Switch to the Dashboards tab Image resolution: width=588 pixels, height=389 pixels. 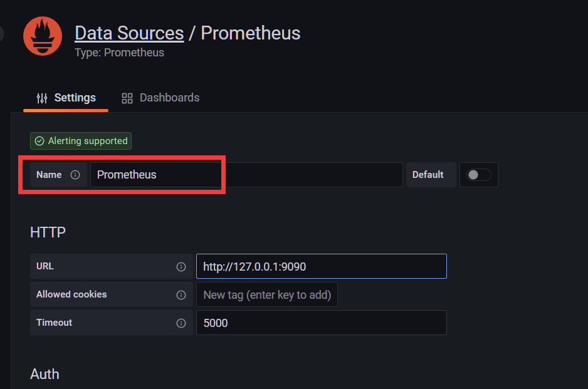point(160,98)
